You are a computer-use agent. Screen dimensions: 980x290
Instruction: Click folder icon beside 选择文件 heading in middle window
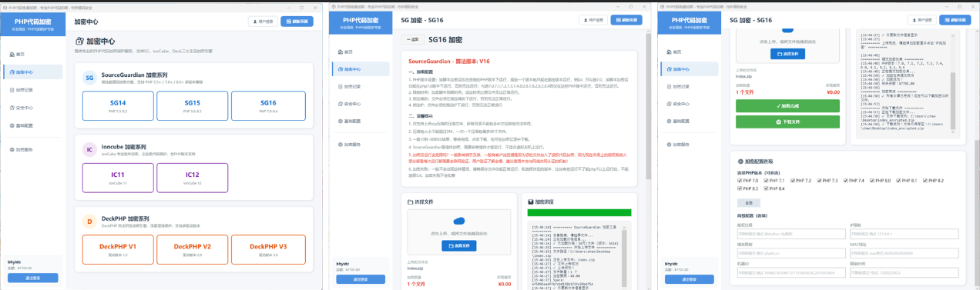[x=410, y=202]
